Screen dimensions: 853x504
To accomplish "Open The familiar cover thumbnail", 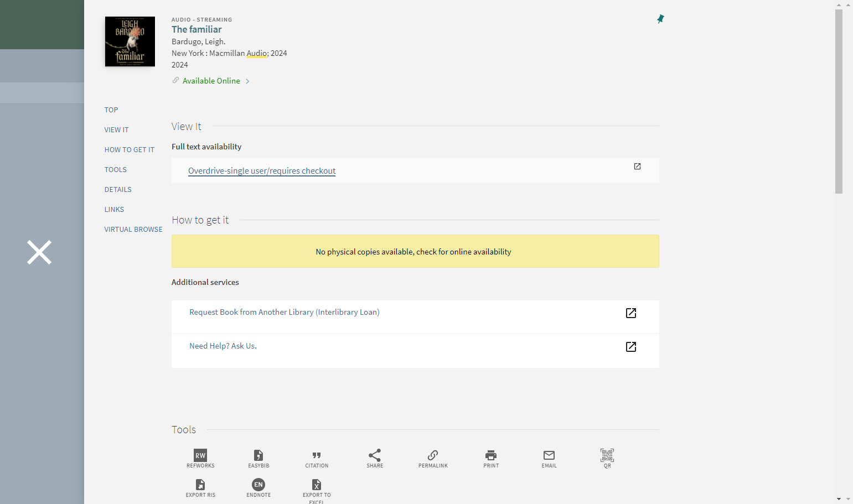I will (x=130, y=41).
